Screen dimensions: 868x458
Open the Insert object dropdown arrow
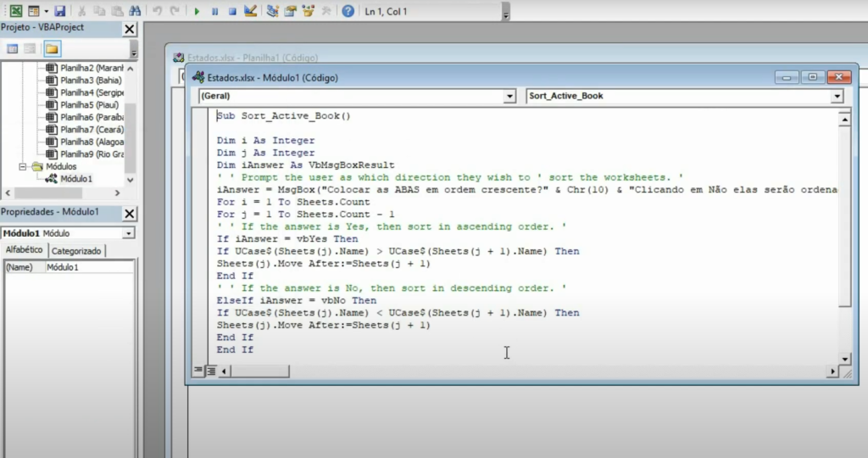pos(46,10)
